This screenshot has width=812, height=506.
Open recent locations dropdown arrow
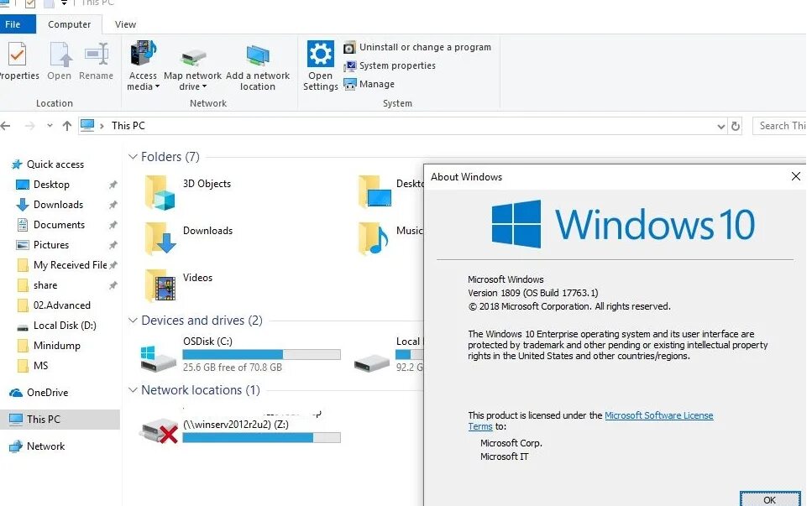50,126
